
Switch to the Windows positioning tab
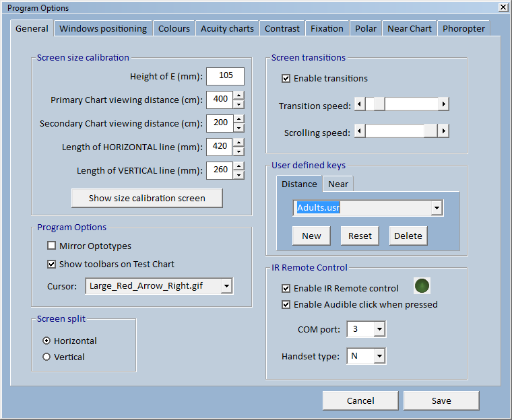point(103,29)
